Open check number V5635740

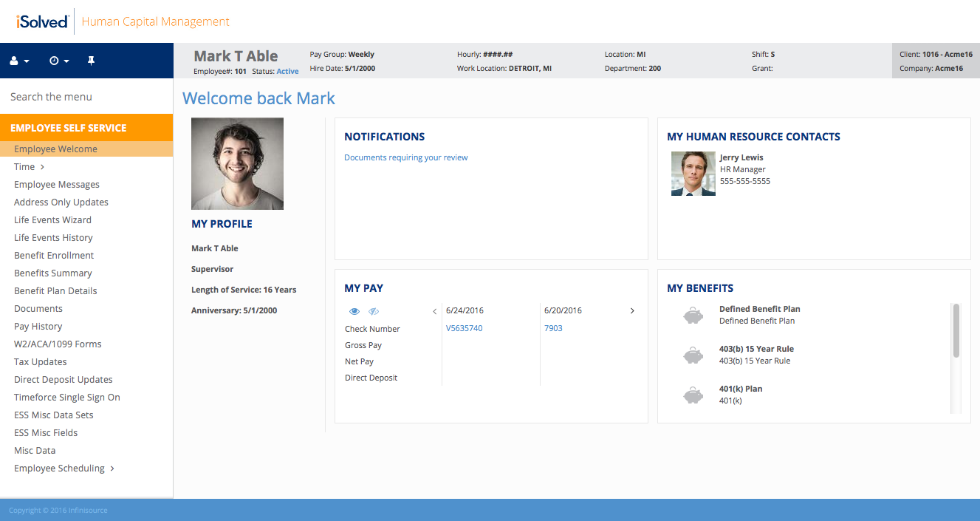[x=464, y=328]
